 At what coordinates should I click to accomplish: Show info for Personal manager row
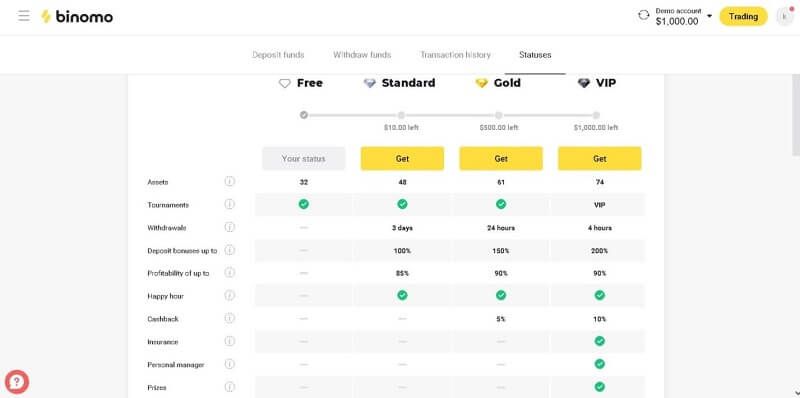(230, 364)
